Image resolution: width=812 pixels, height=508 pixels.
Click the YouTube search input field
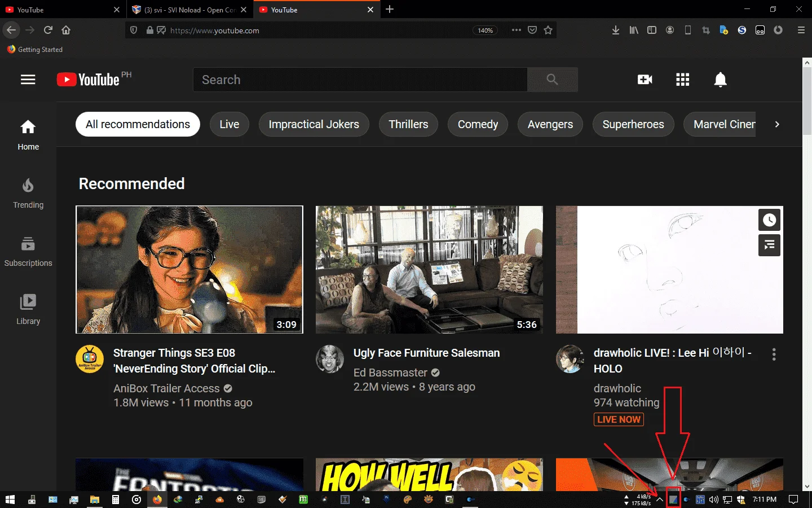tap(360, 80)
